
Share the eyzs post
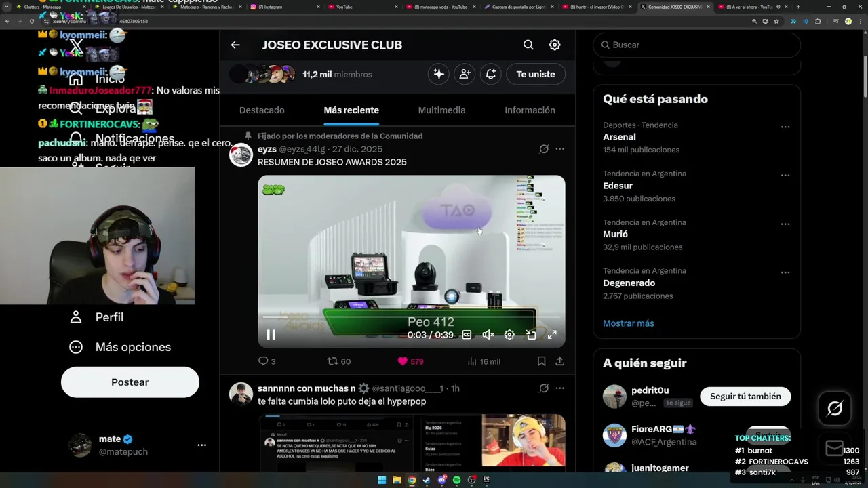pyautogui.click(x=559, y=361)
